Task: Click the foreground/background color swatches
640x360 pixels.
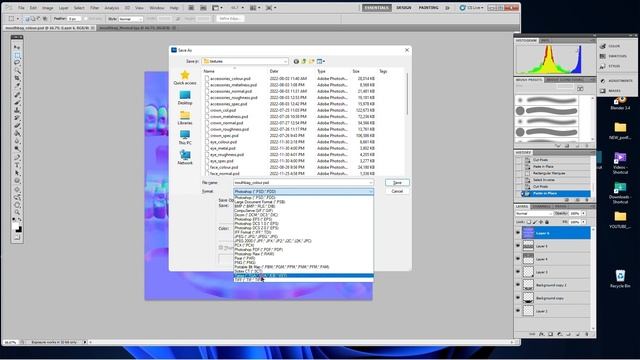Action: coord(17,227)
